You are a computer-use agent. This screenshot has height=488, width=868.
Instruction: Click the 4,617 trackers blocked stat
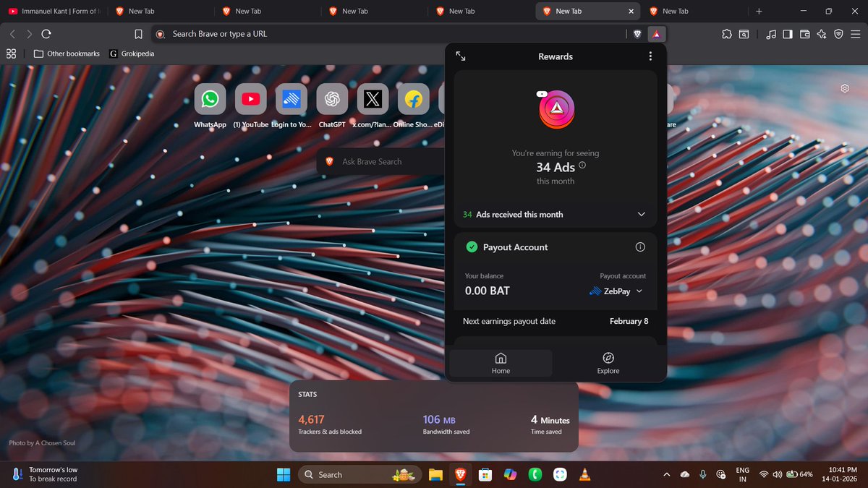pyautogui.click(x=311, y=419)
